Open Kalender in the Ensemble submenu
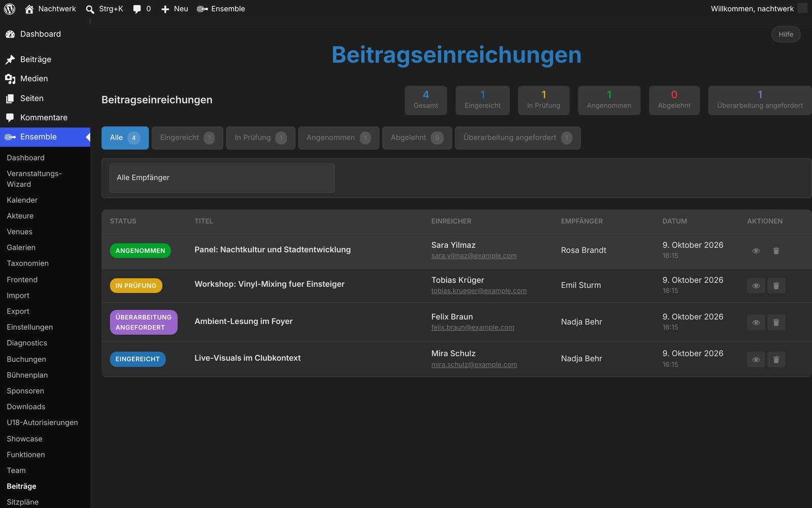The width and height of the screenshot is (812, 508). pos(22,200)
